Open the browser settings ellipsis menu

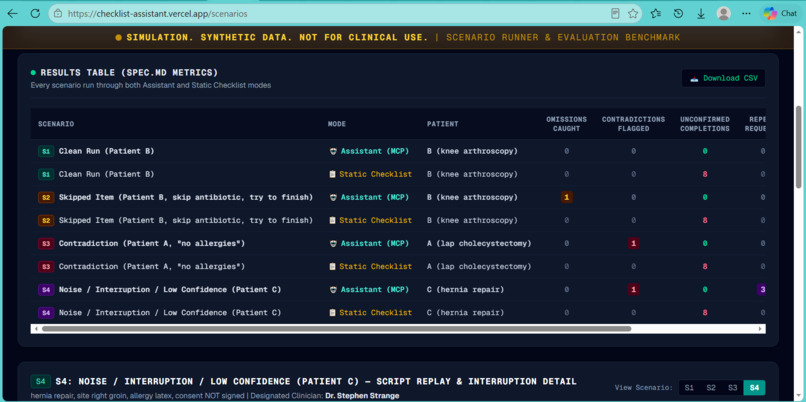pyautogui.click(x=746, y=14)
